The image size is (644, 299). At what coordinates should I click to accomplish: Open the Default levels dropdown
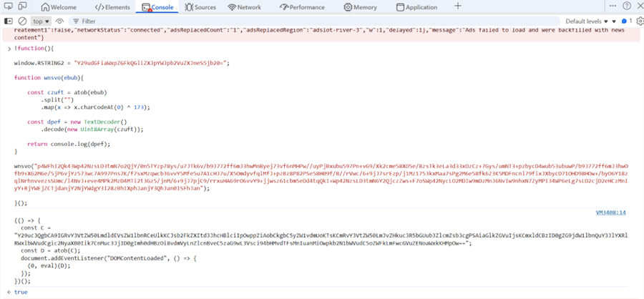point(586,21)
